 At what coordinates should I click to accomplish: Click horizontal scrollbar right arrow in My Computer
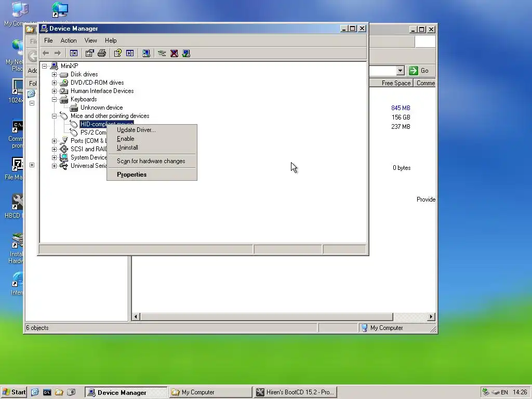click(431, 316)
